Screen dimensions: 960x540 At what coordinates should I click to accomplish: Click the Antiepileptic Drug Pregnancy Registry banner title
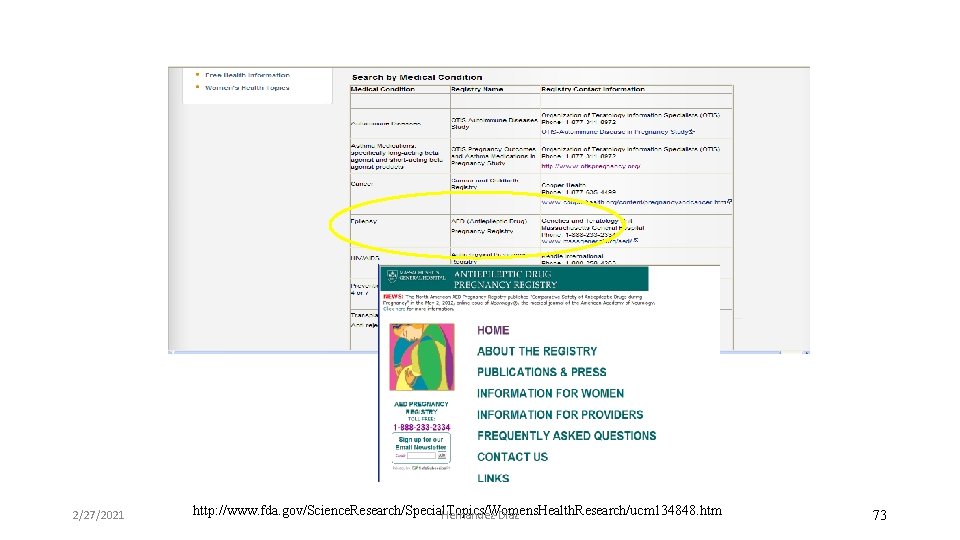pyautogui.click(x=506, y=279)
